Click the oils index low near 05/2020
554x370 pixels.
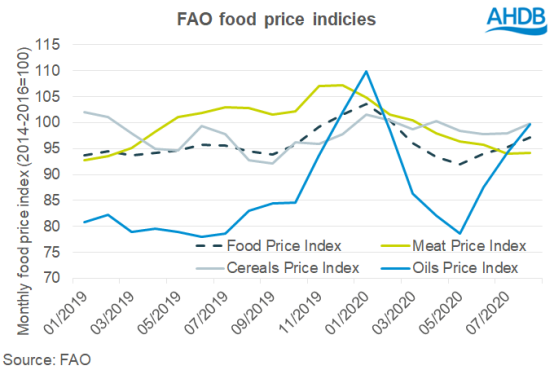click(460, 233)
